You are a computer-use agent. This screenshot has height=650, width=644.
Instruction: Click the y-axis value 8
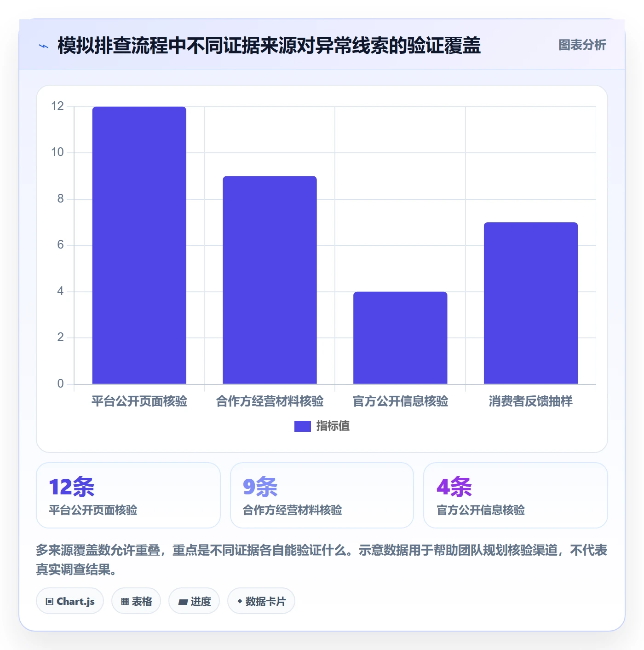tap(60, 199)
